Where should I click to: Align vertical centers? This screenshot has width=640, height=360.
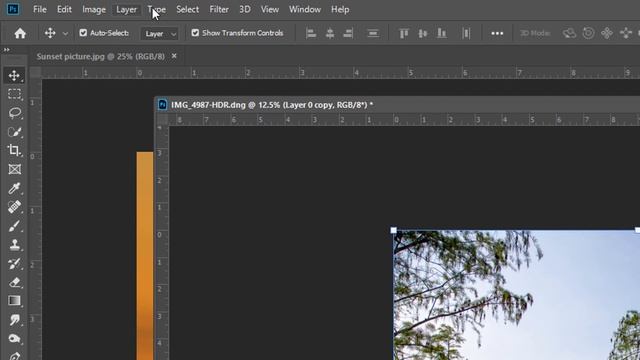423,33
